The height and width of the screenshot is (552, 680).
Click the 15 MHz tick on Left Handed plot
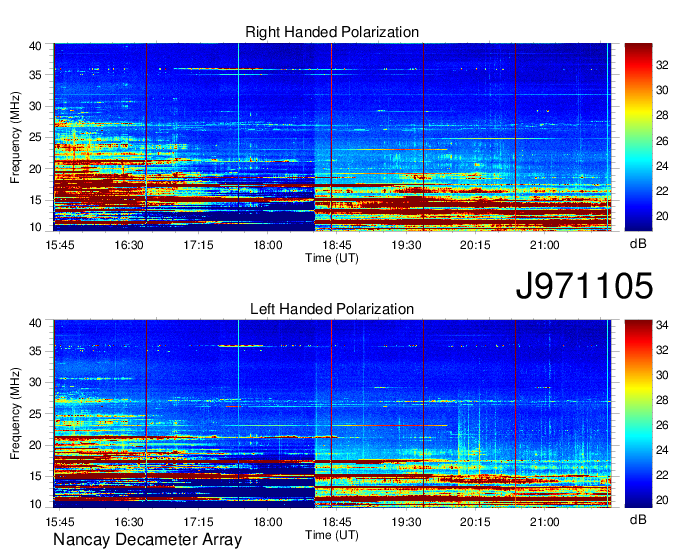[35, 477]
